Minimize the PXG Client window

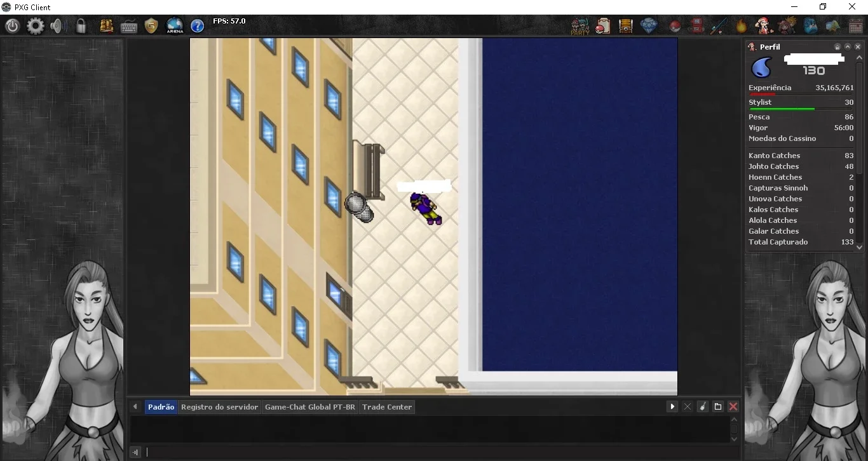tap(794, 7)
